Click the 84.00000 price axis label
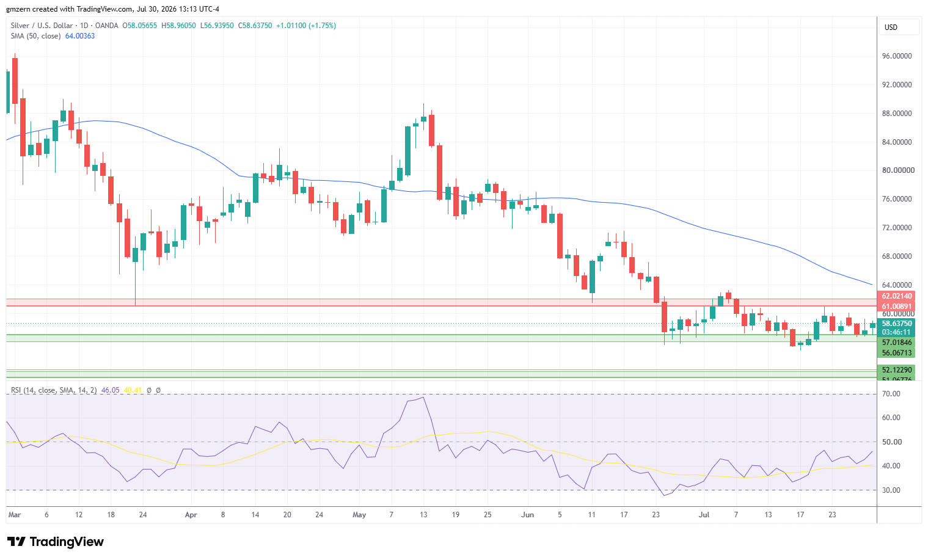 (896, 142)
